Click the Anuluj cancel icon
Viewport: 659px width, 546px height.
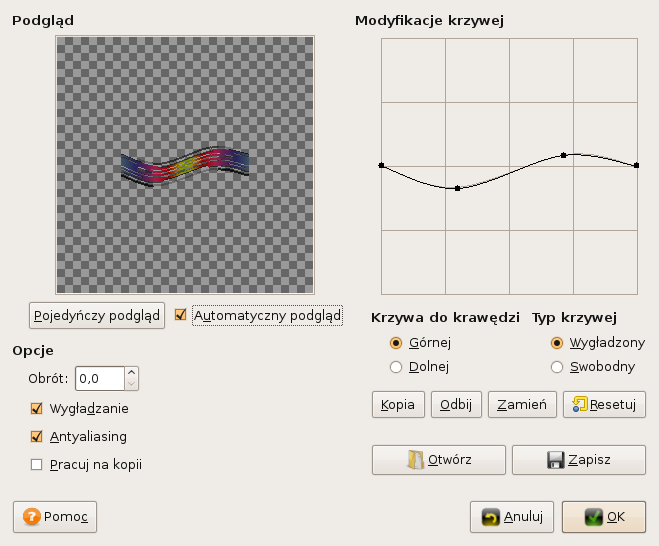(x=490, y=517)
